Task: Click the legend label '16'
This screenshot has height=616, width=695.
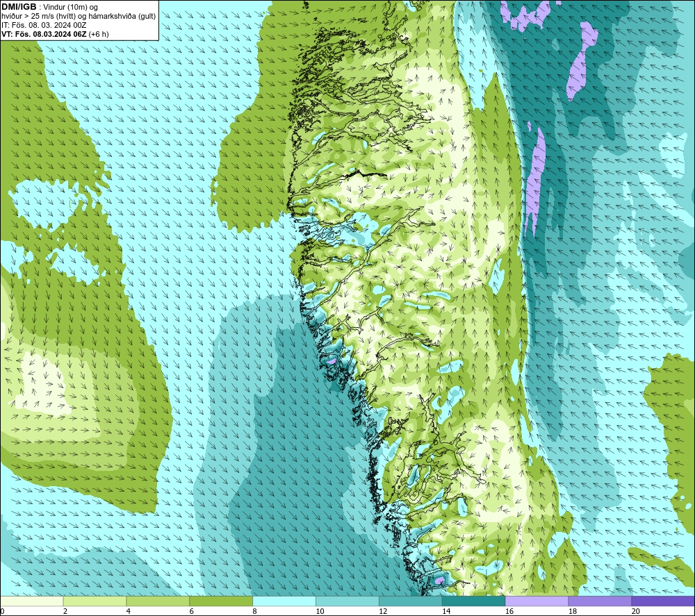Action: pos(509,611)
